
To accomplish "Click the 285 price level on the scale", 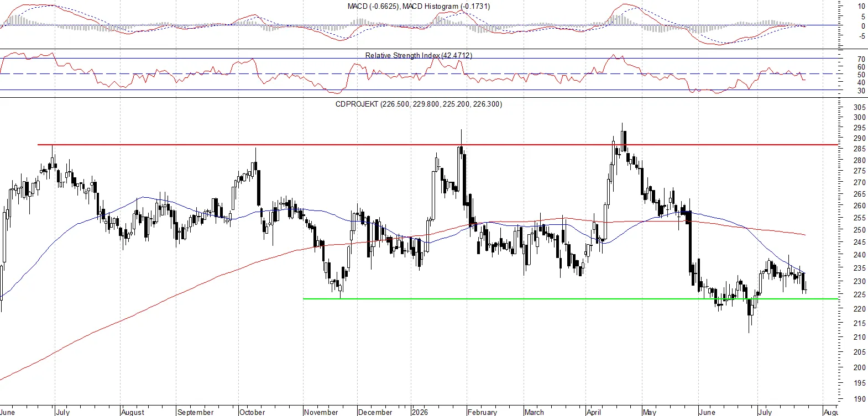I will (x=860, y=149).
